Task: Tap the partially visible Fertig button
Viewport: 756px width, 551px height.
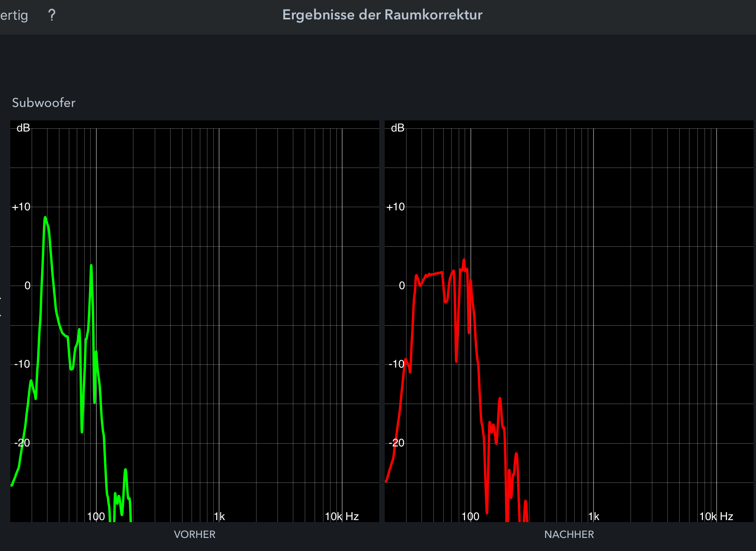Action: (14, 15)
